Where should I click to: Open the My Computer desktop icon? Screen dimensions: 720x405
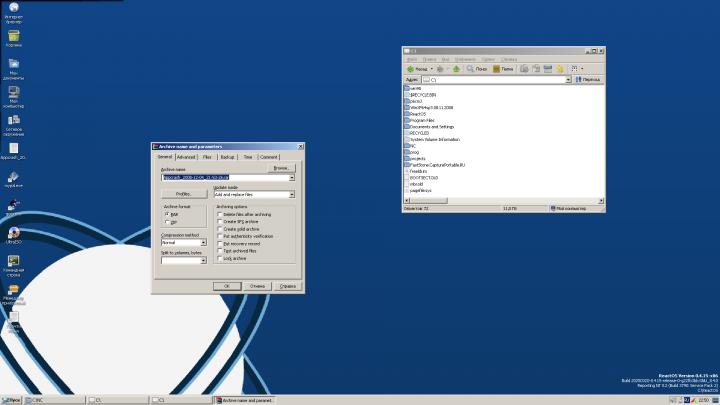[14, 92]
